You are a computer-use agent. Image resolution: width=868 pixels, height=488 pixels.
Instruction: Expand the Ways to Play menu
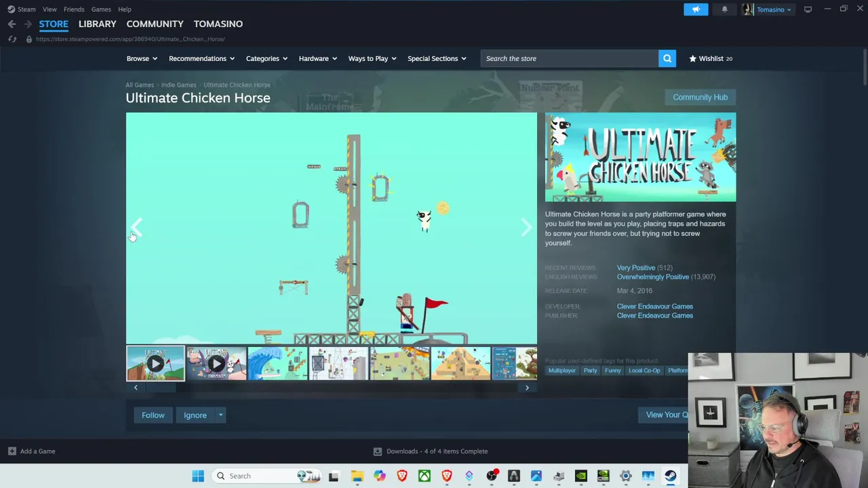(372, 58)
